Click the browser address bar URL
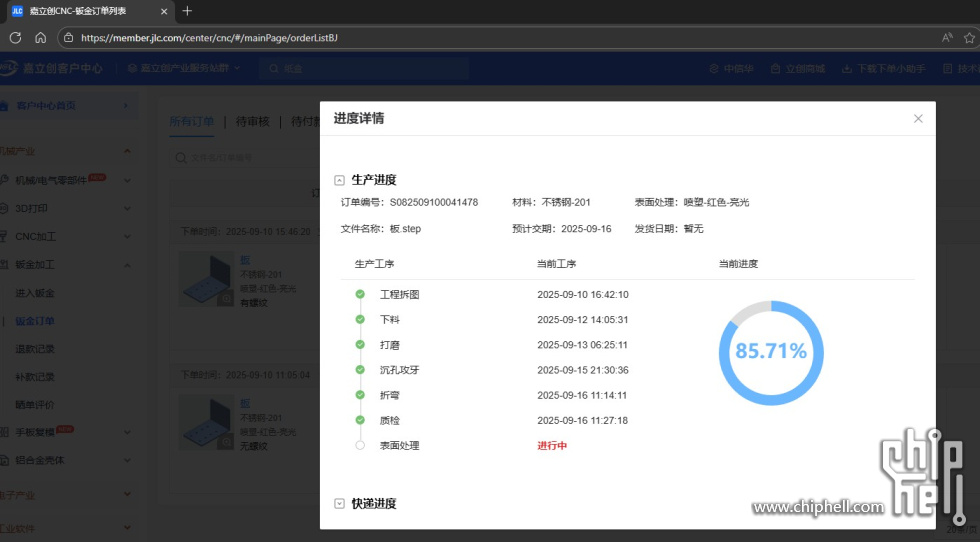 click(x=209, y=38)
